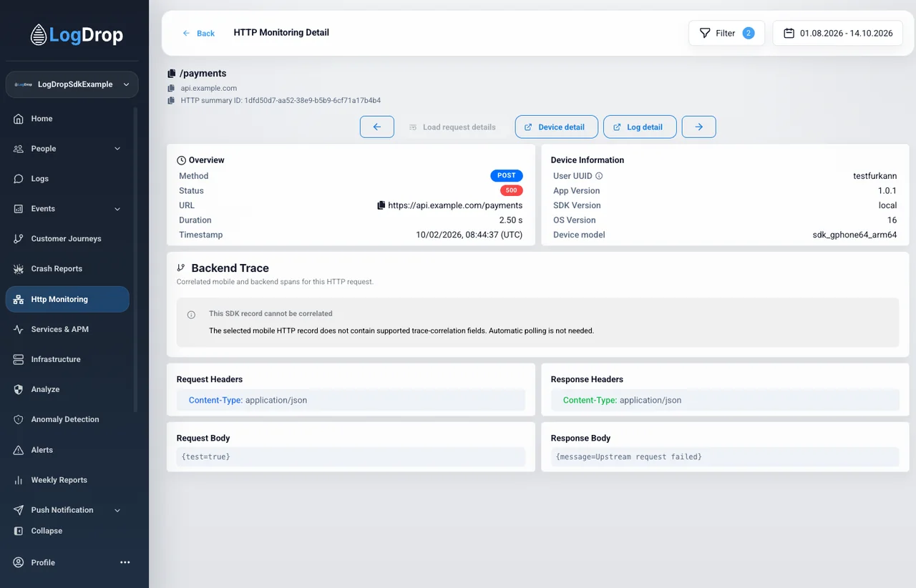This screenshot has width=916, height=588.
Task: Click the copy icon beside api.example.com
Action: click(171, 88)
